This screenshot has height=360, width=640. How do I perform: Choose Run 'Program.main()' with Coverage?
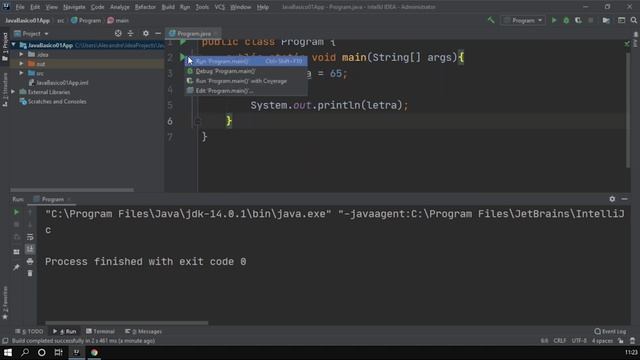click(246, 81)
